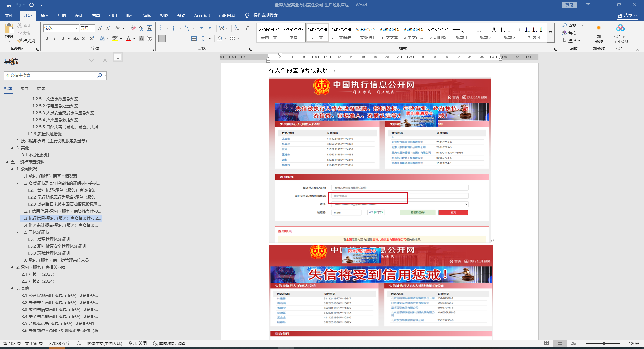This screenshot has height=349, width=644.
Task: Decrease paragraph indent
Action: (x=203, y=28)
